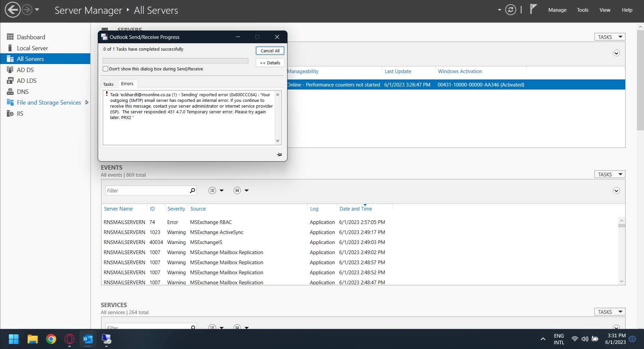Click the Local Server icon

pos(10,48)
